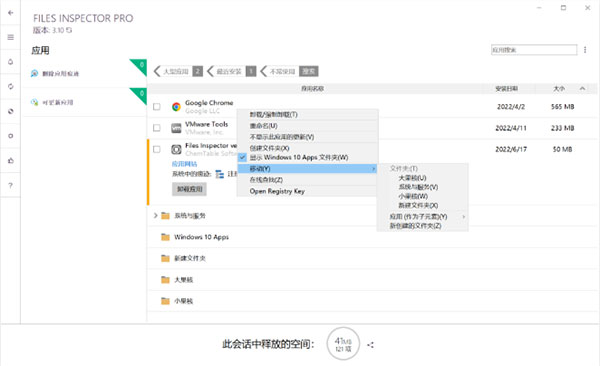Click the Google Chrome app icon
This screenshot has height=366, width=600.
(176, 107)
